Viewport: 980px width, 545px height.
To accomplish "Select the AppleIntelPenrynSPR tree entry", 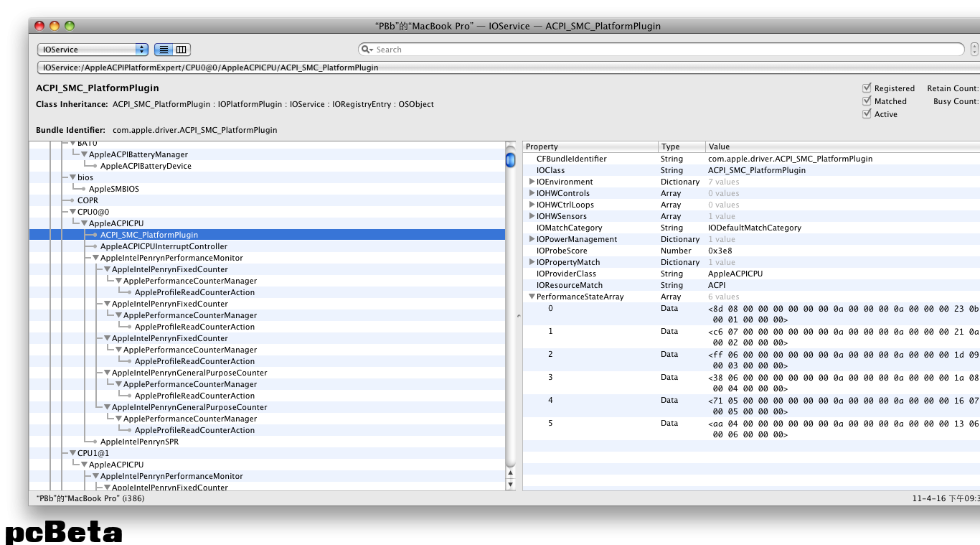I will [x=139, y=442].
